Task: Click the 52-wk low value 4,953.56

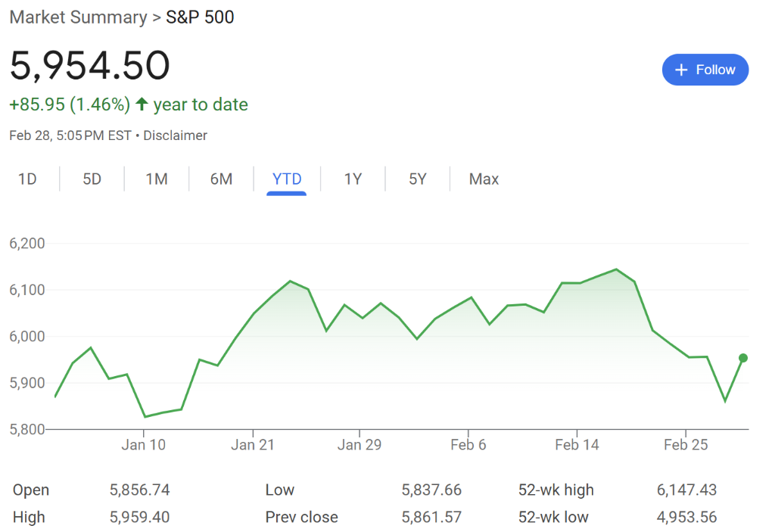Action: (x=686, y=517)
